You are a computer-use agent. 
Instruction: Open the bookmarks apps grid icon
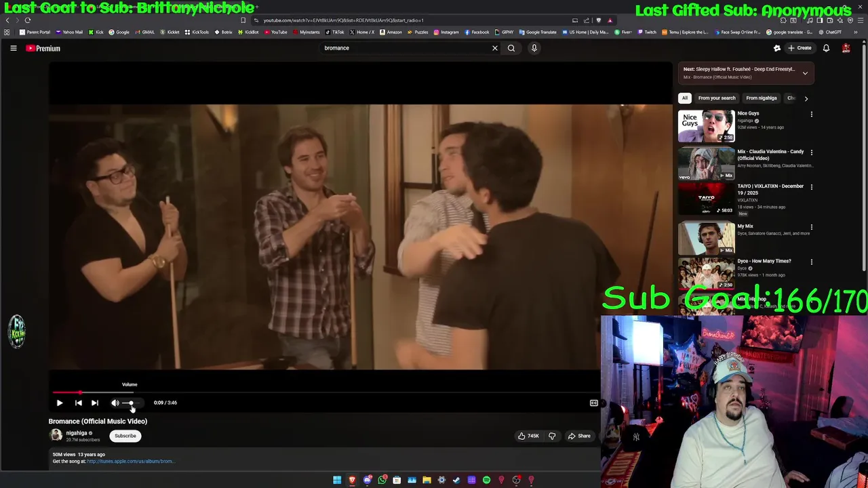coord(7,32)
